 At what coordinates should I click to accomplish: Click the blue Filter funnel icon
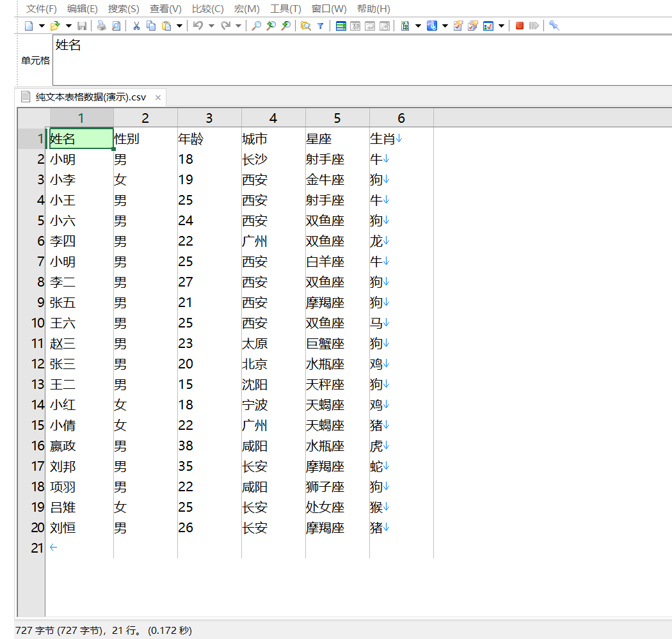(320, 26)
